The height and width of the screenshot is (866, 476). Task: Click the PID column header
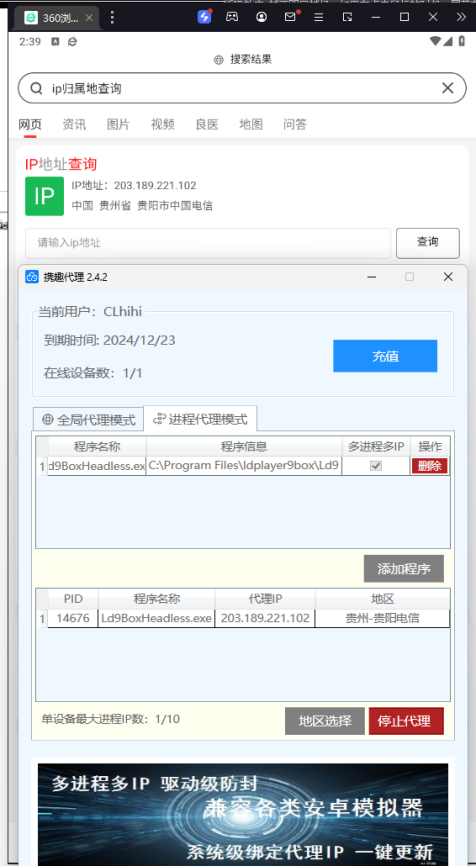73,599
